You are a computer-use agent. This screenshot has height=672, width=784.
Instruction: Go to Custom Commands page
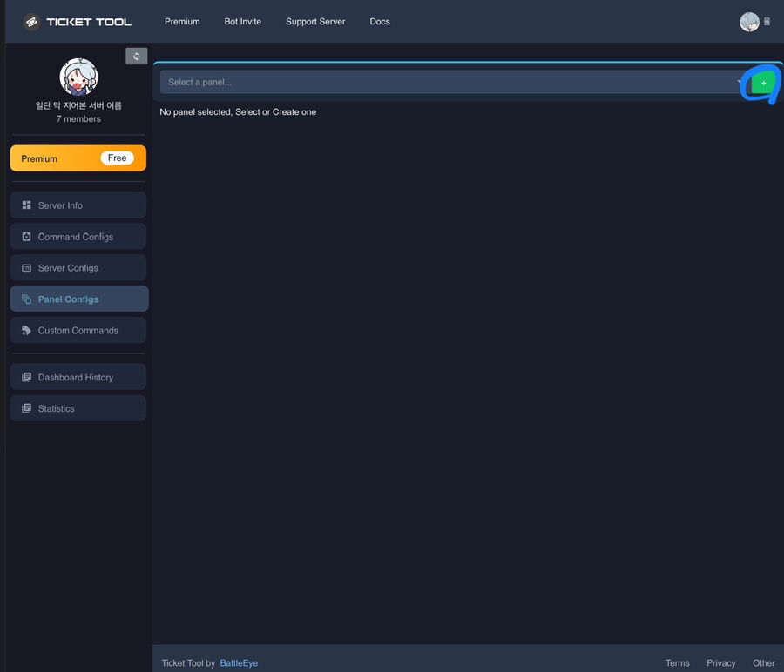point(78,330)
